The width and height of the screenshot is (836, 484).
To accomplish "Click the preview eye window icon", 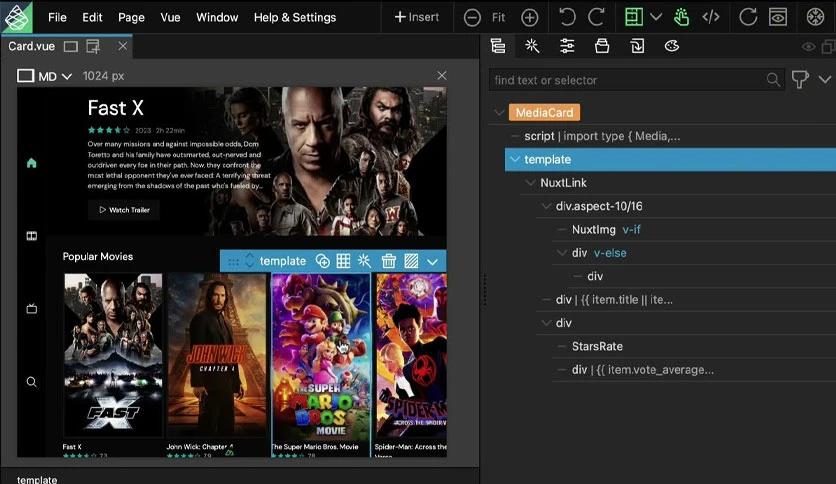I will [778, 17].
